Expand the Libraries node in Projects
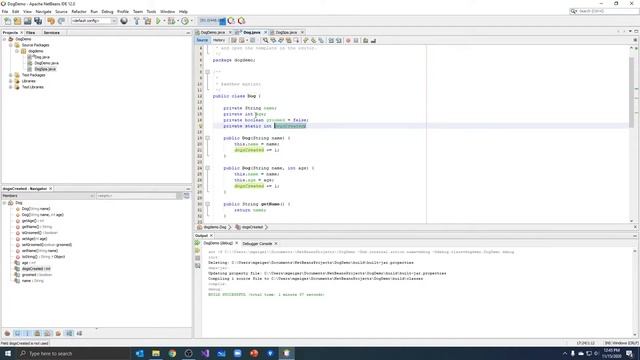 click(x=11, y=81)
